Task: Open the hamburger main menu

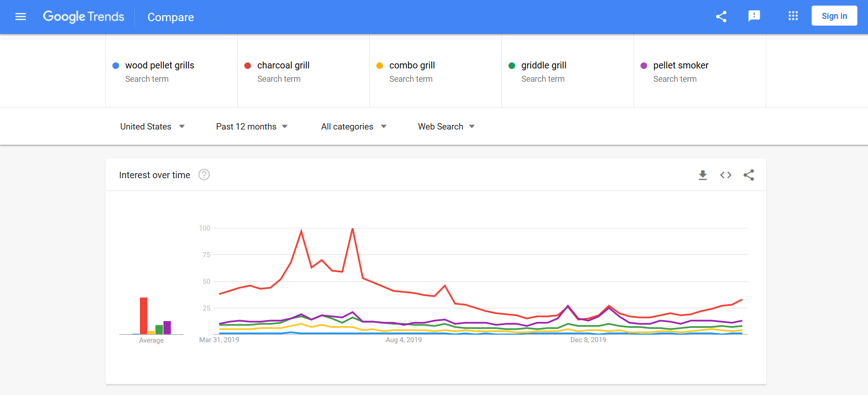Action: point(21,17)
